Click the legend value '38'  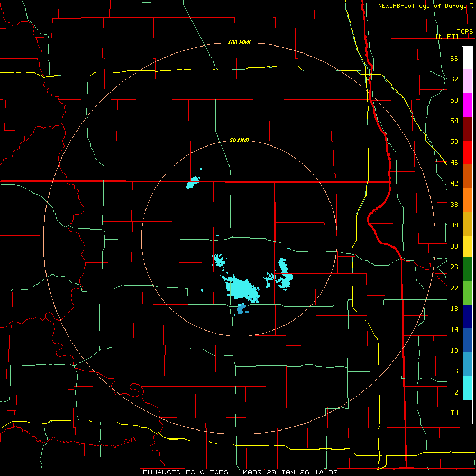pos(454,204)
